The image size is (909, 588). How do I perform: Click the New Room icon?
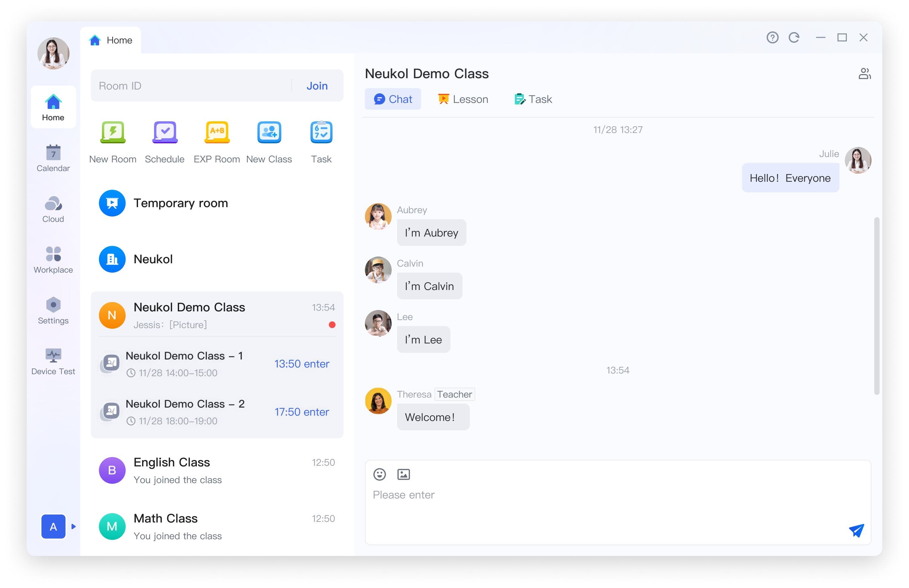(x=113, y=132)
